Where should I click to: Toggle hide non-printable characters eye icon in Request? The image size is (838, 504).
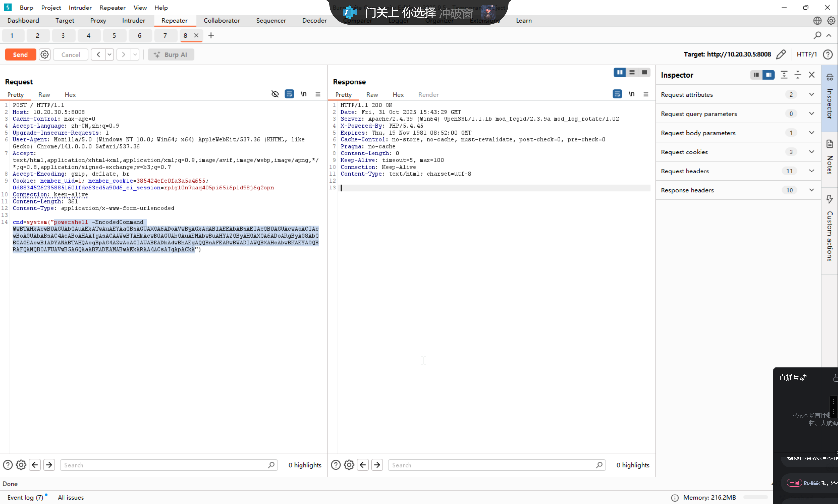(275, 94)
